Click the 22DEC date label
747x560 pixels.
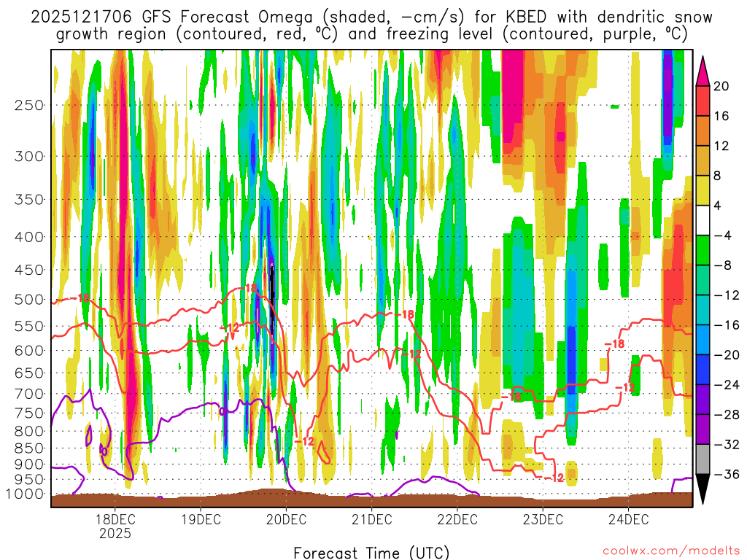457,519
